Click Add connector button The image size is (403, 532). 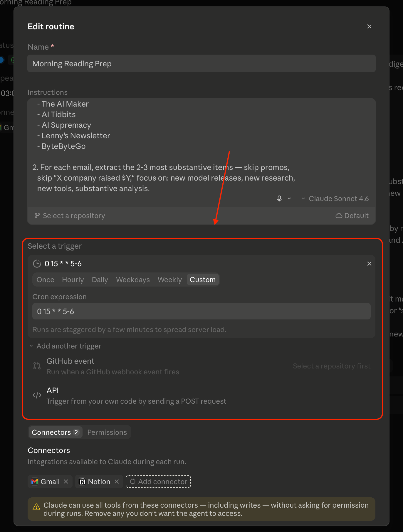pyautogui.click(x=158, y=482)
